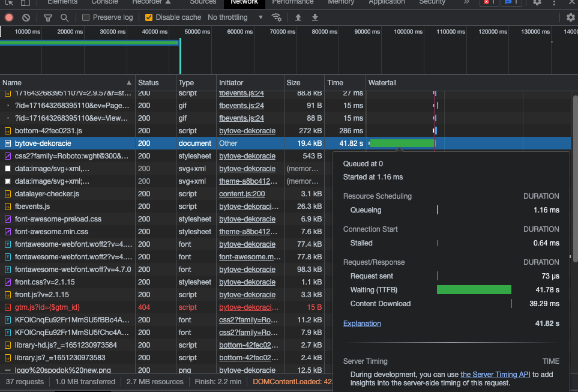Open the No throttling dropdown
This screenshot has width=578, height=392.
[235, 17]
